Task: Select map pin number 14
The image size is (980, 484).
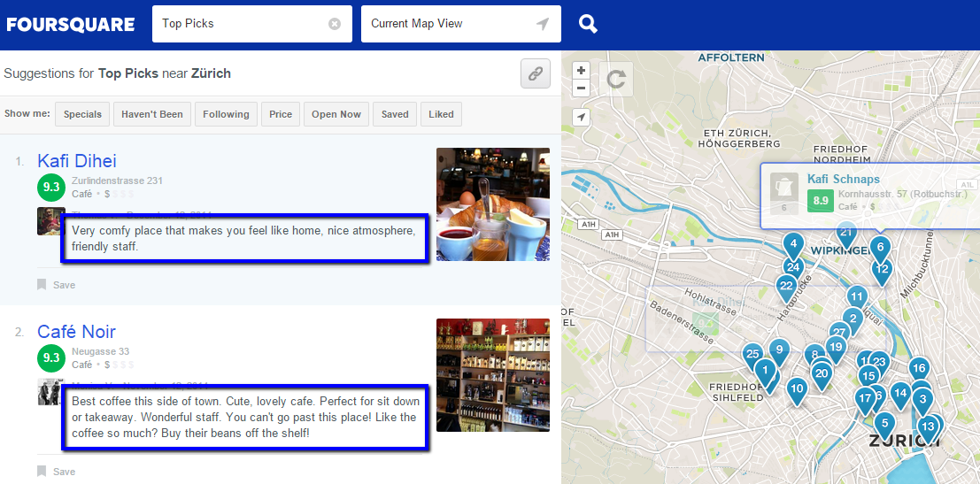Action: click(900, 394)
